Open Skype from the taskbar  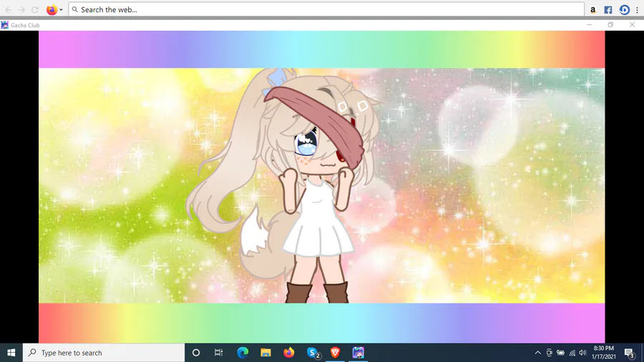coord(313,353)
